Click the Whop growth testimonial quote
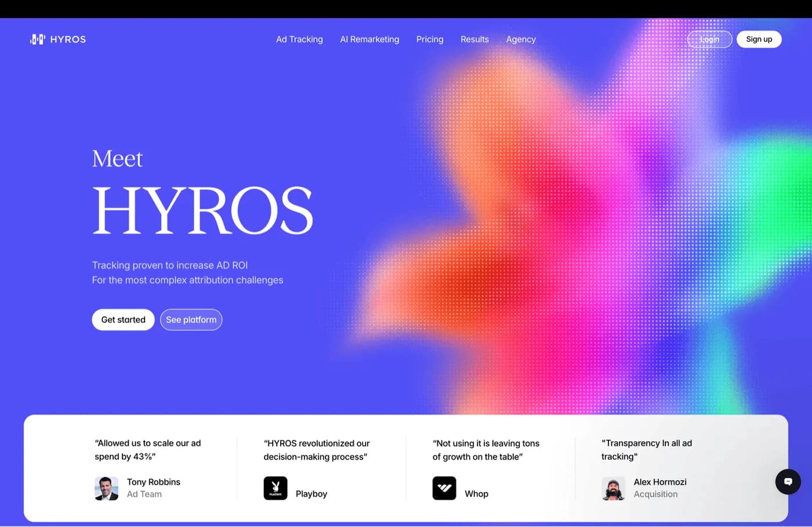Viewport: 812px width, 527px height. [x=486, y=449]
